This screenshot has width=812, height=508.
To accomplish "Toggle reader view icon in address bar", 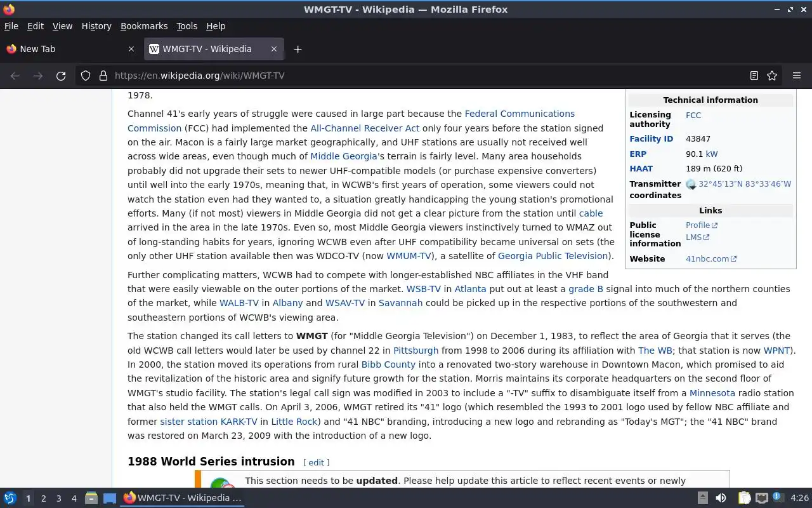I will (754, 76).
